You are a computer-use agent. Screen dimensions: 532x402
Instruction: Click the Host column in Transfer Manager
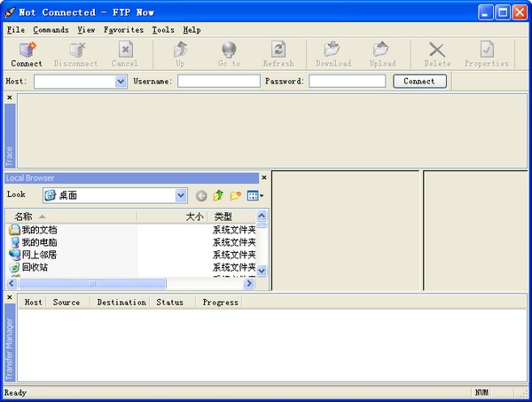33,303
